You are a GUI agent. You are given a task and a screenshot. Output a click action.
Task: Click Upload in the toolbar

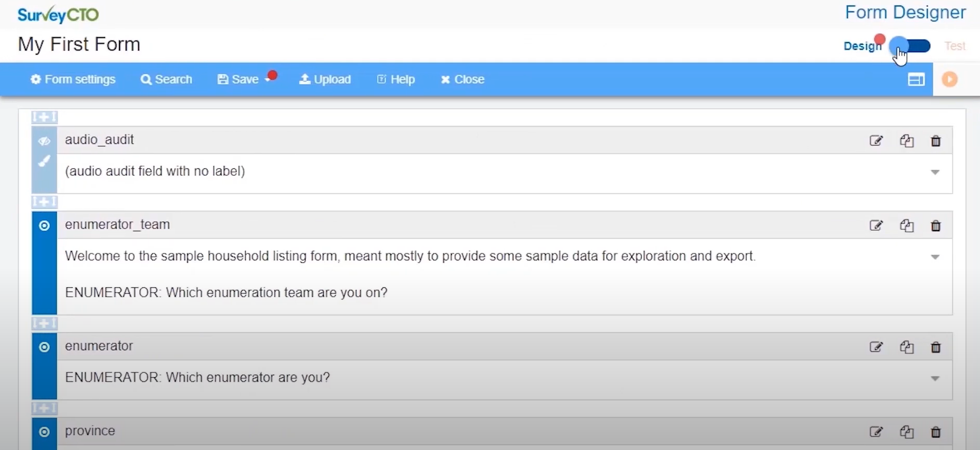point(325,80)
